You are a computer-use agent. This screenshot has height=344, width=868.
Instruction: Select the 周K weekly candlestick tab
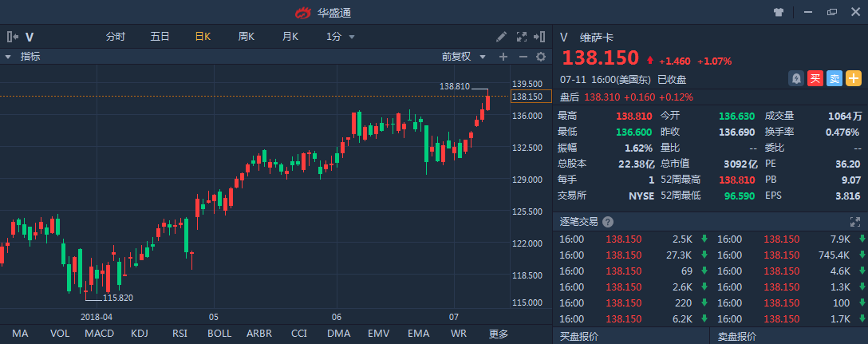click(x=247, y=37)
